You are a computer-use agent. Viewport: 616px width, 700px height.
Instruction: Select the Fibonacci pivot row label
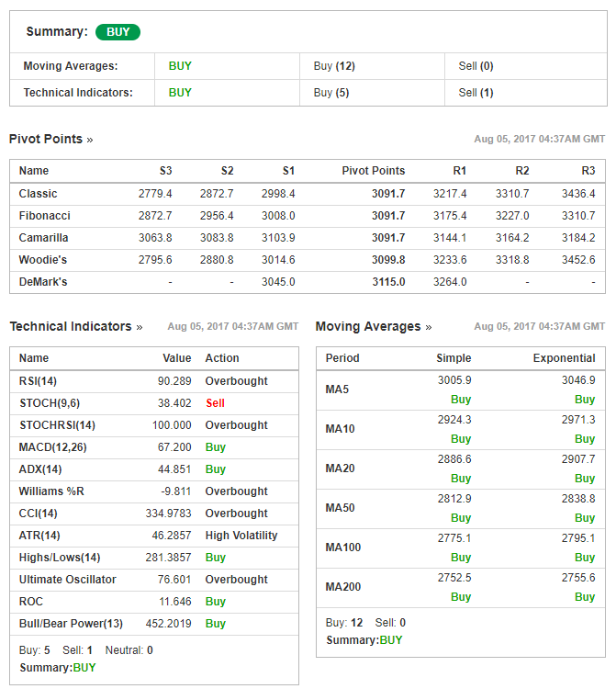click(x=44, y=216)
